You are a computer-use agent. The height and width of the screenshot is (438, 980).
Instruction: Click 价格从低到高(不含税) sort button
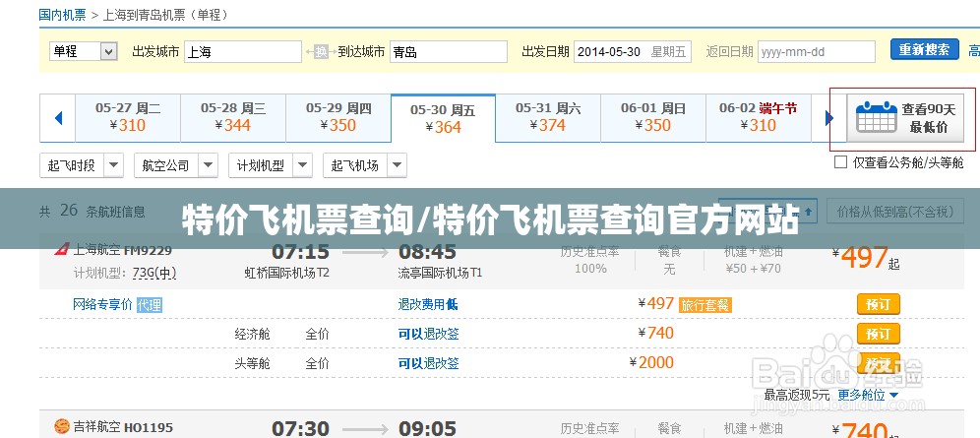[x=895, y=212]
